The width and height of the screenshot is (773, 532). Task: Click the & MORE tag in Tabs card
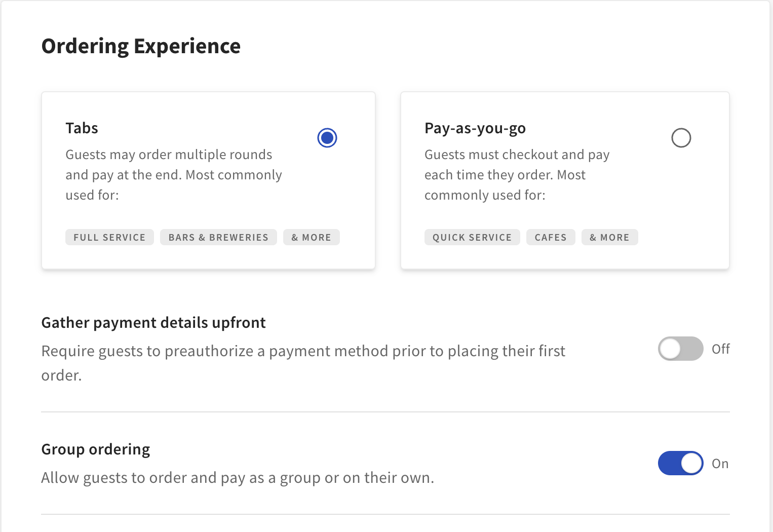click(311, 237)
